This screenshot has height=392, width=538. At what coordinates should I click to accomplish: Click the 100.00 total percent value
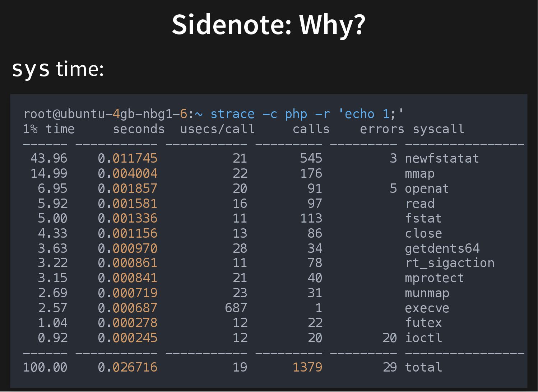45,368
